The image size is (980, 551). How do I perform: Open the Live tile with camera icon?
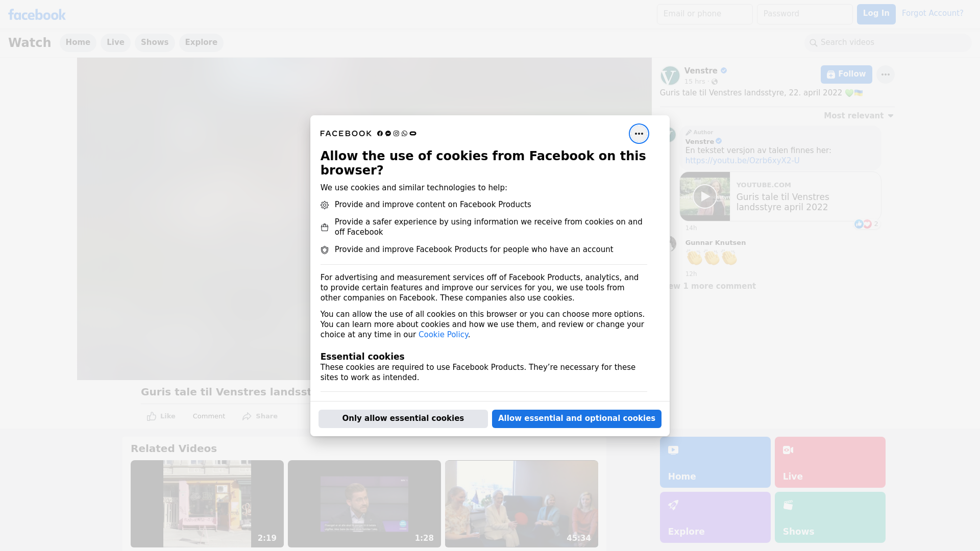click(830, 462)
